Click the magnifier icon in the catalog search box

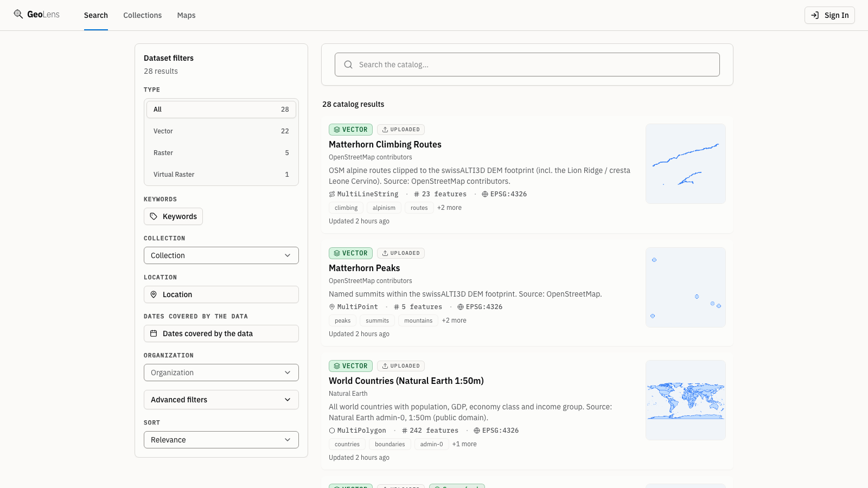point(348,65)
